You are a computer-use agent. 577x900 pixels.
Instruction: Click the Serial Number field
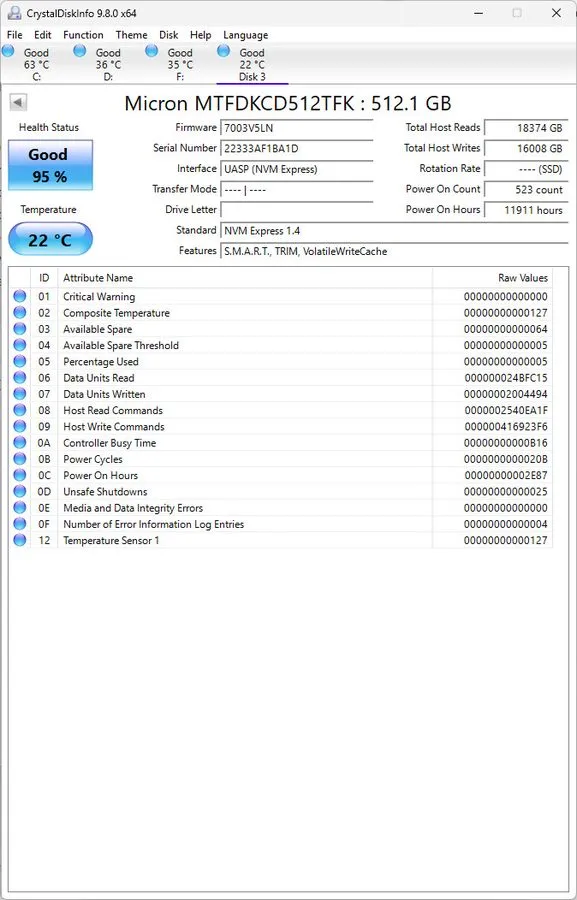click(x=297, y=149)
